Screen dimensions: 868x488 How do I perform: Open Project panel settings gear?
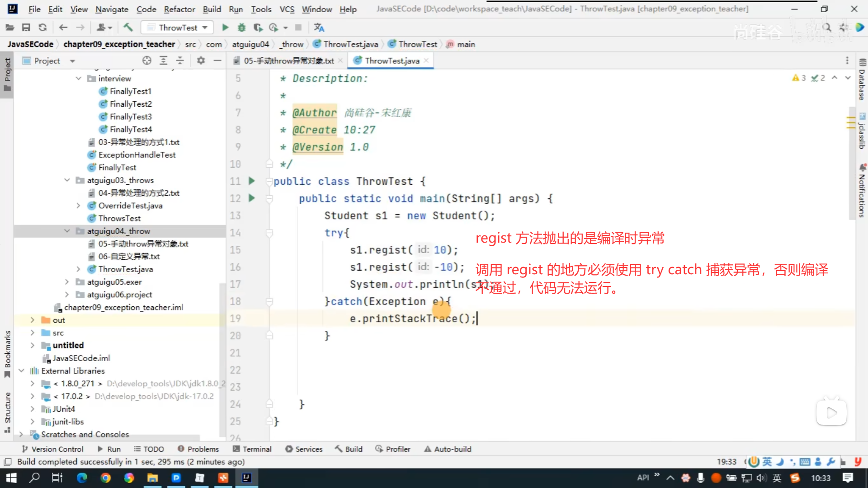click(201, 61)
